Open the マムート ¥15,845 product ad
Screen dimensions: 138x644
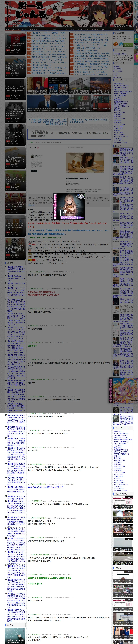point(15,90)
